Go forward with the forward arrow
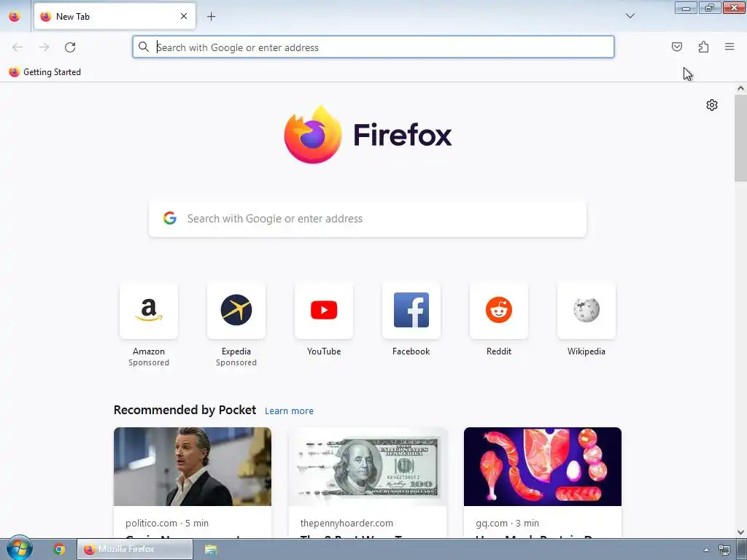 click(44, 47)
